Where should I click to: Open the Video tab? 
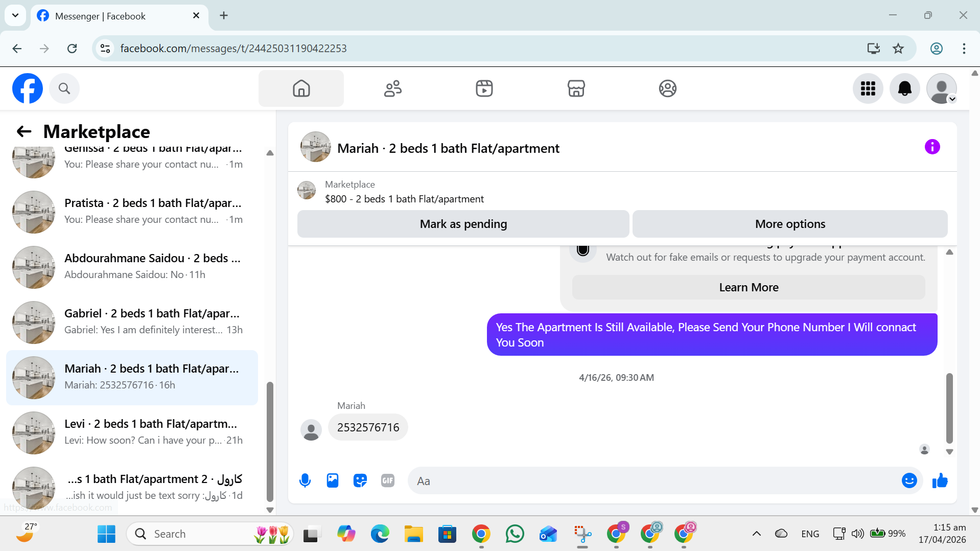(484, 88)
